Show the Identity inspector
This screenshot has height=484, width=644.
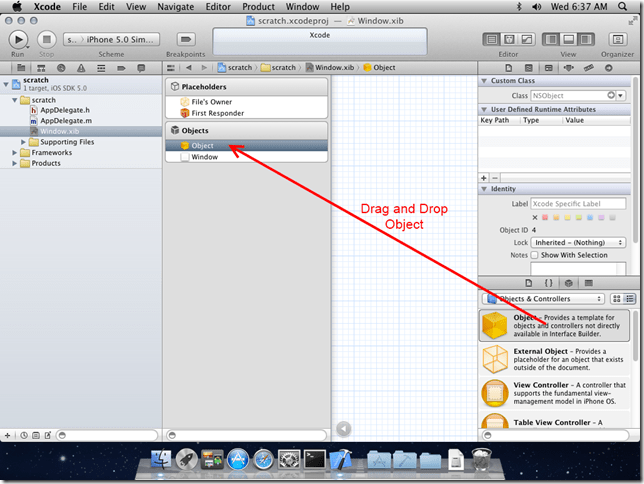point(549,68)
